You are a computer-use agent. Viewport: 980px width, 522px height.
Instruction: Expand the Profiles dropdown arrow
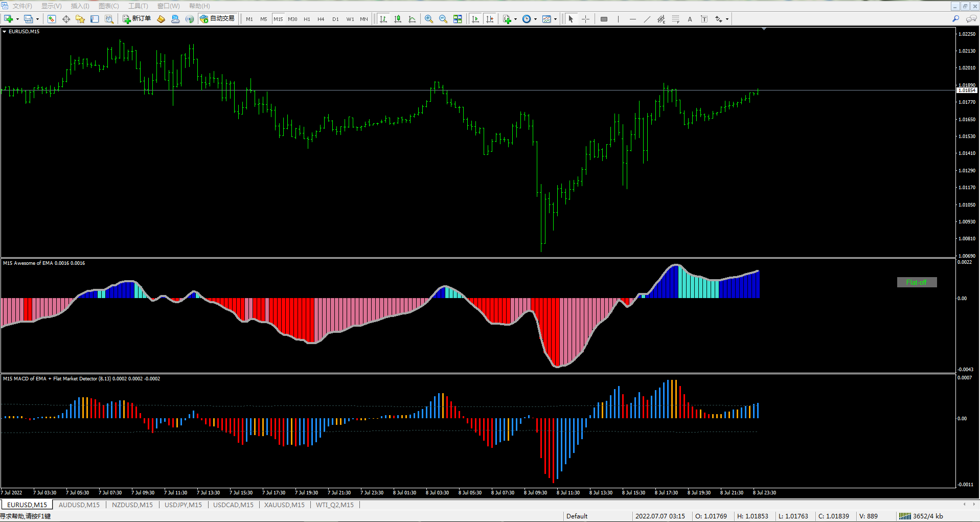[x=37, y=19]
